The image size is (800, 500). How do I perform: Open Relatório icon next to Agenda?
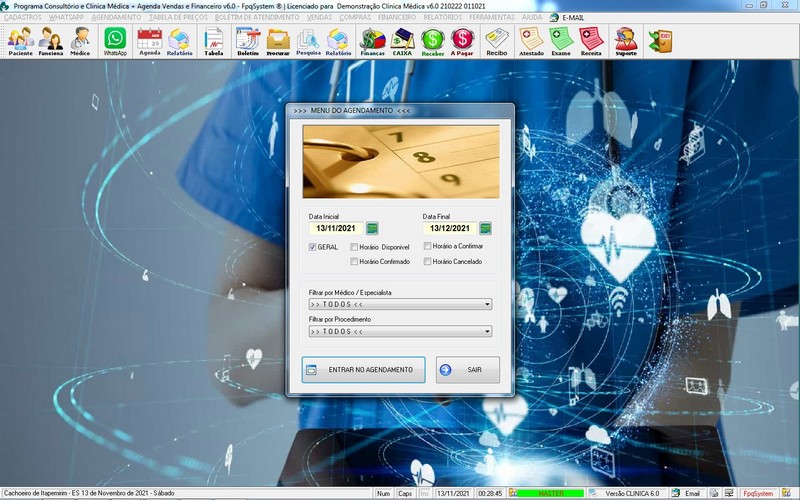coord(180,41)
